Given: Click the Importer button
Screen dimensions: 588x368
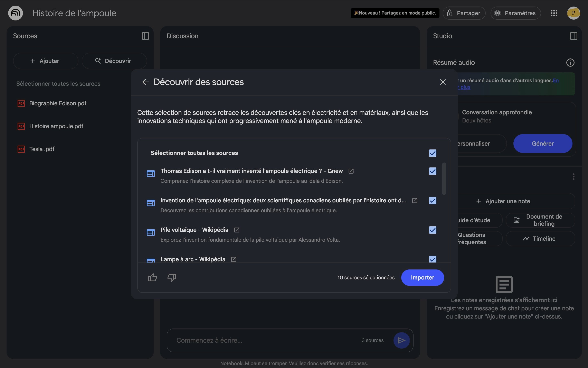Looking at the screenshot, I should (422, 277).
